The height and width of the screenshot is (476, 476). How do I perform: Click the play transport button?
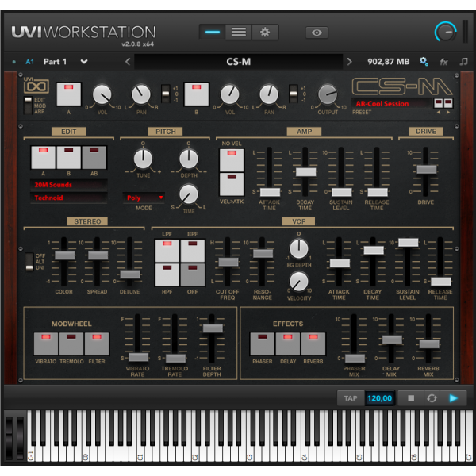453,398
